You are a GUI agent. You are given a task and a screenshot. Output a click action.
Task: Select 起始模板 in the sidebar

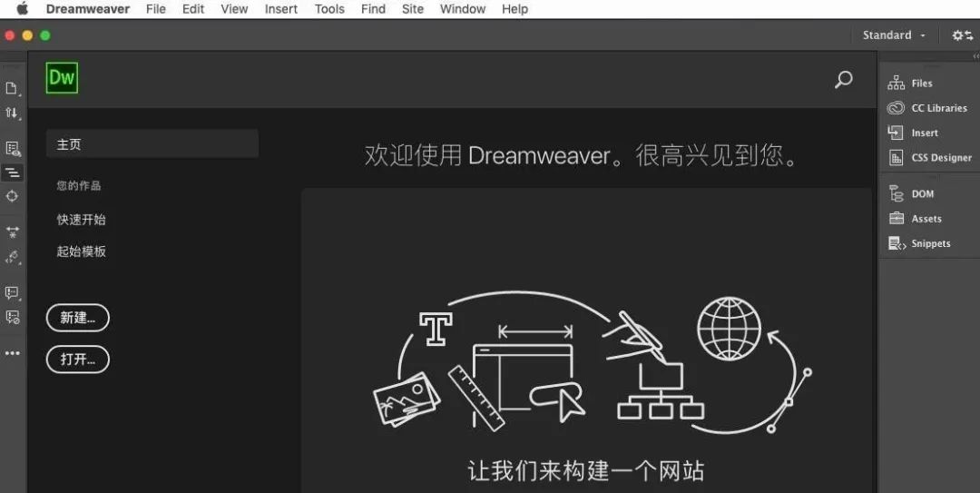click(x=82, y=251)
